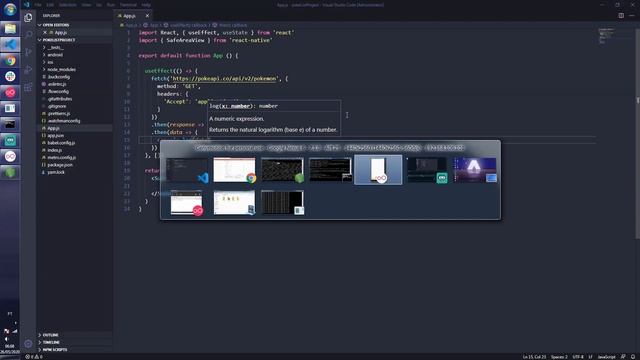Open .watchmanconfig in the explorer
The height and width of the screenshot is (360, 640).
(64, 121)
